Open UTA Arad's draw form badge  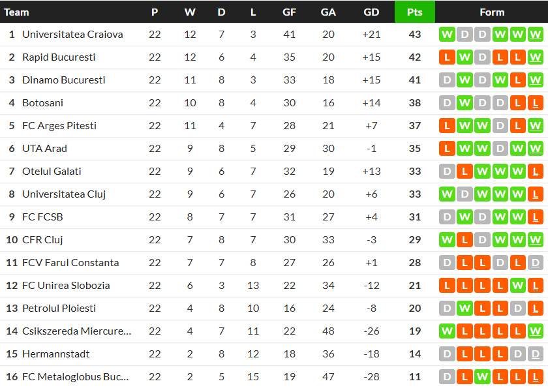coord(500,149)
